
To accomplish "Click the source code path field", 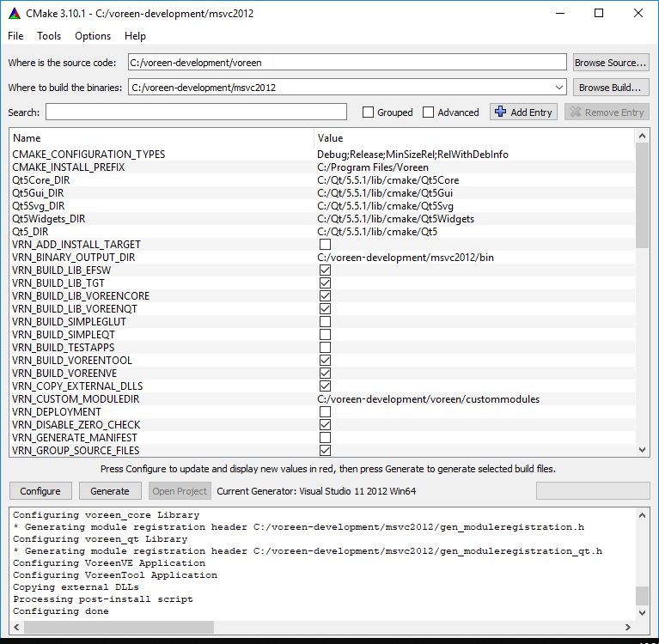I will pos(347,63).
